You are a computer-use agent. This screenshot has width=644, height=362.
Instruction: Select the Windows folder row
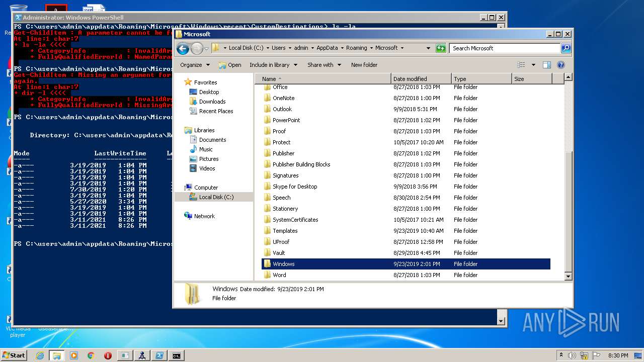[406, 264]
